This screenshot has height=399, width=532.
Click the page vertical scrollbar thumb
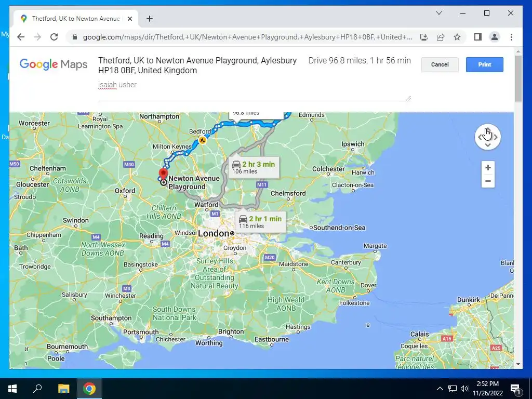tap(518, 78)
